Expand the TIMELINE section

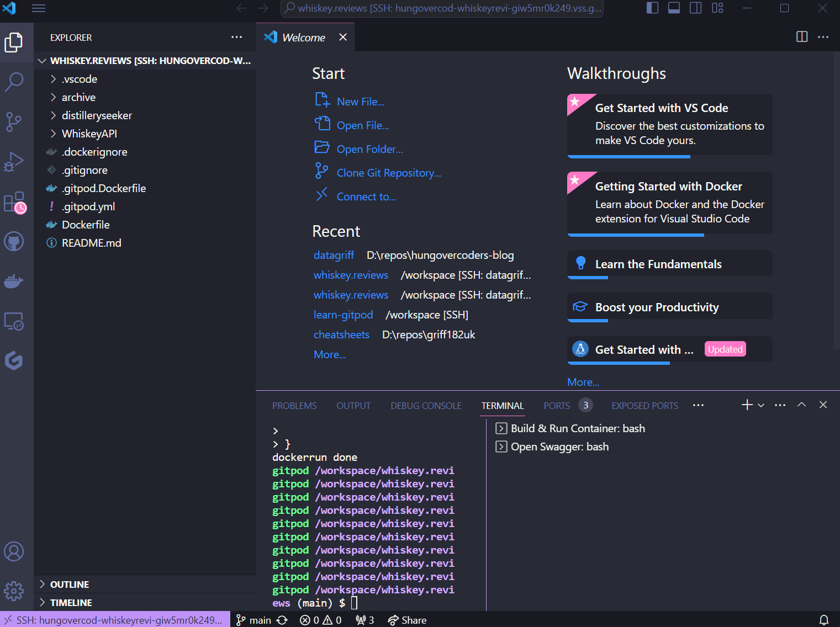click(x=145, y=603)
